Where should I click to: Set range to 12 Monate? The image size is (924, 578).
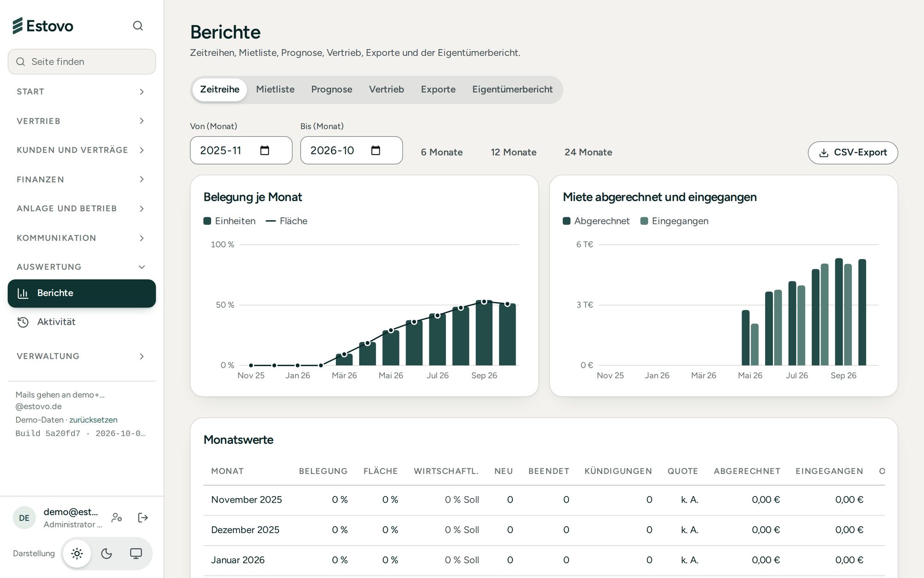coord(514,152)
